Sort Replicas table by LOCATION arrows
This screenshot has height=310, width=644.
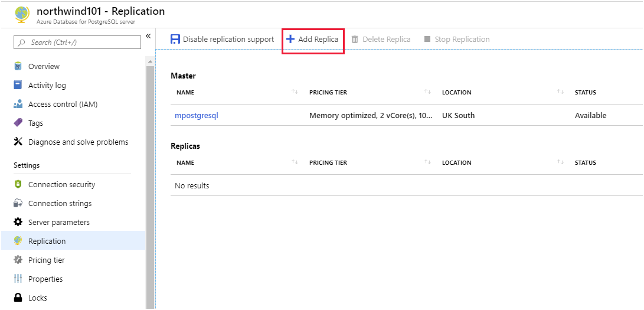[560, 162]
